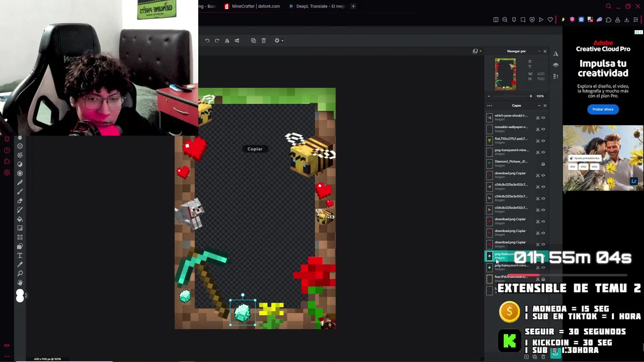Duplicate the selected layer from the toolbar
Image resolution: width=644 pixels, height=362 pixels.
point(254,41)
